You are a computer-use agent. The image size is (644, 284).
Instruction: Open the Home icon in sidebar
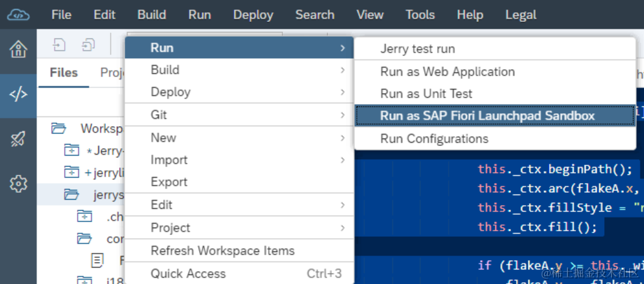pos(18,49)
